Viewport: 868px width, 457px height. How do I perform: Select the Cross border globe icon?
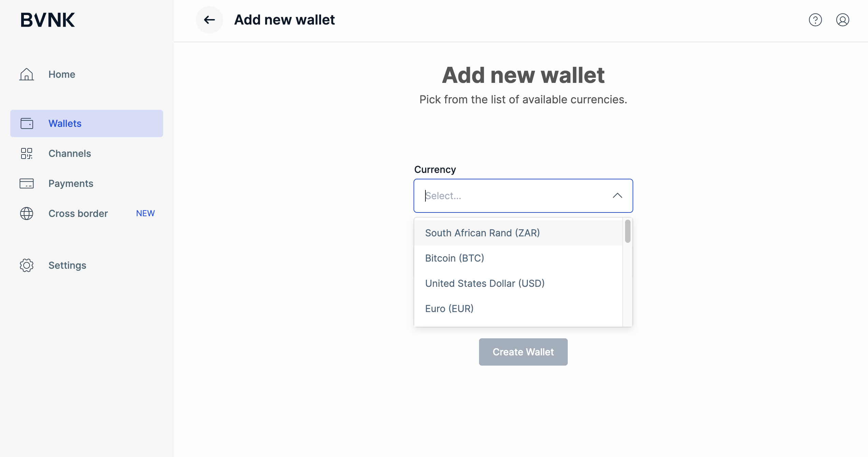click(x=27, y=213)
